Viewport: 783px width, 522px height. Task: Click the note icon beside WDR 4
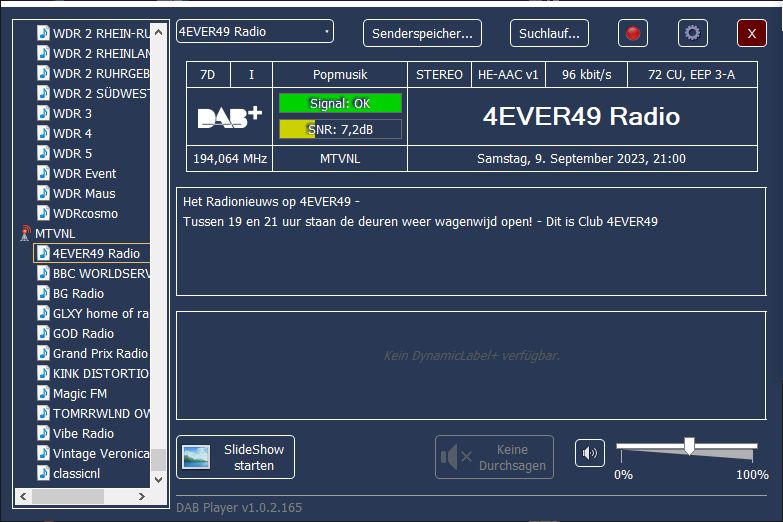click(43, 133)
